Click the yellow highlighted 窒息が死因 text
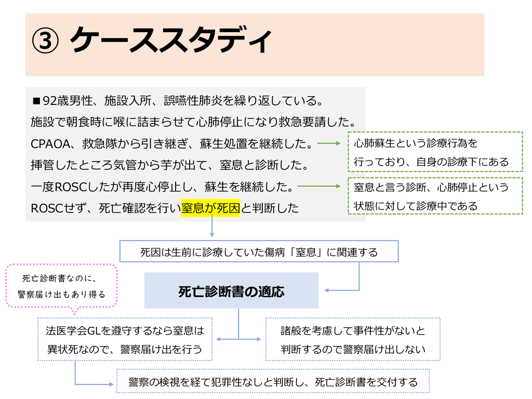This screenshot has height=399, width=532. (x=210, y=208)
